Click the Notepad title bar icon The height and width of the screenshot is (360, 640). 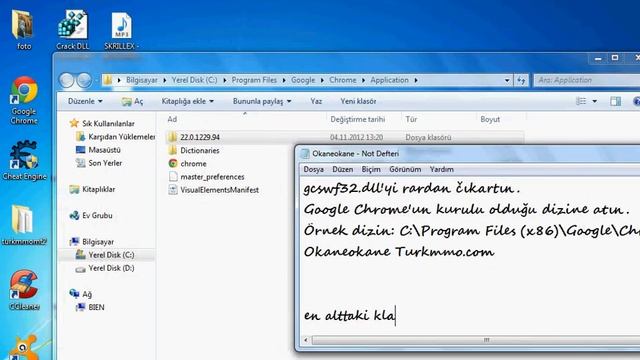coord(305,153)
